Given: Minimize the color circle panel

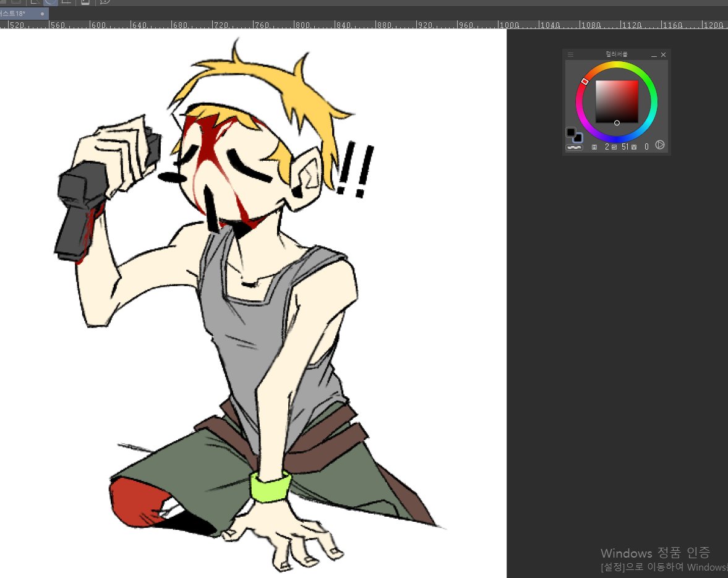Looking at the screenshot, I should click(x=654, y=55).
